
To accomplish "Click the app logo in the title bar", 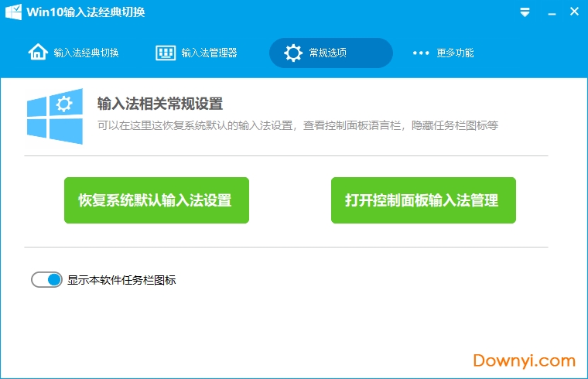I will click(x=13, y=12).
